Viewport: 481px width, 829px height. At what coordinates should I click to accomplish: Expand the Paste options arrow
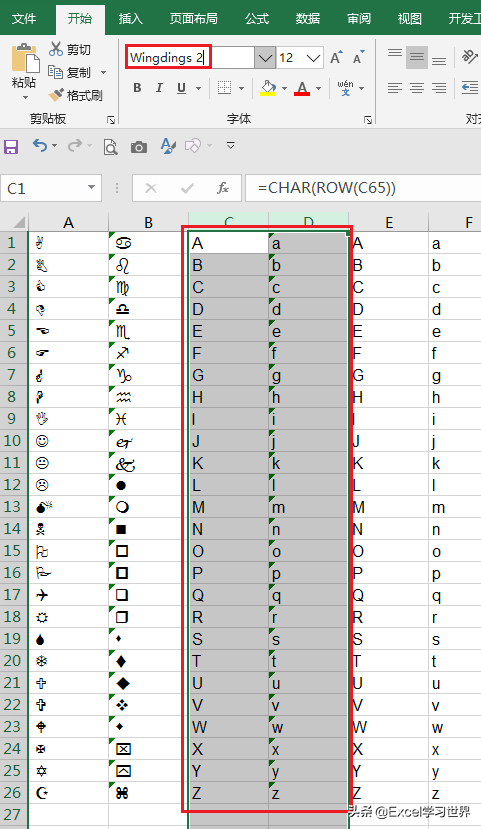(25, 98)
